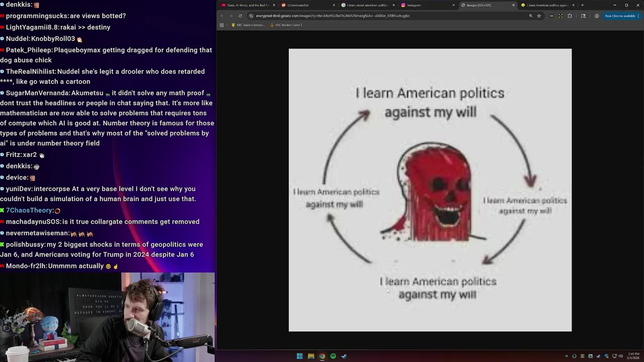Open the bookmarks apps grid icon
Image resolution: width=644 pixels, height=362 pixels.
pyautogui.click(x=221, y=25)
